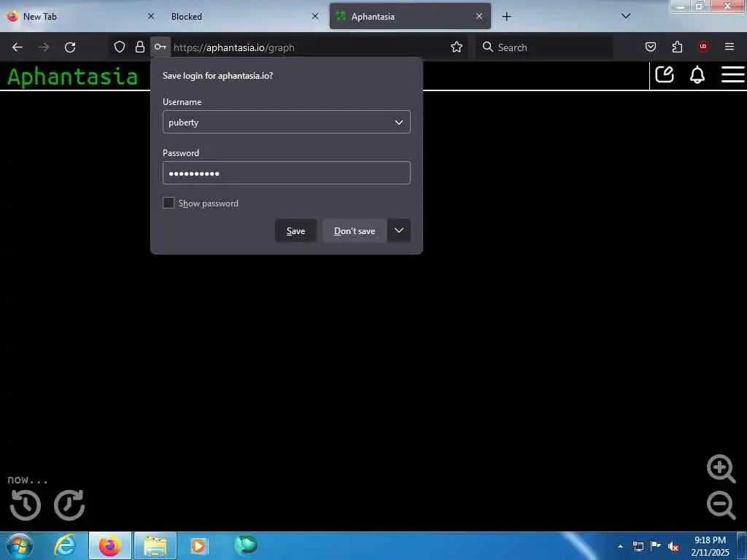Zoom in on the graph with magnifier plus
Viewport: 747px width, 560px height.
[721, 469]
